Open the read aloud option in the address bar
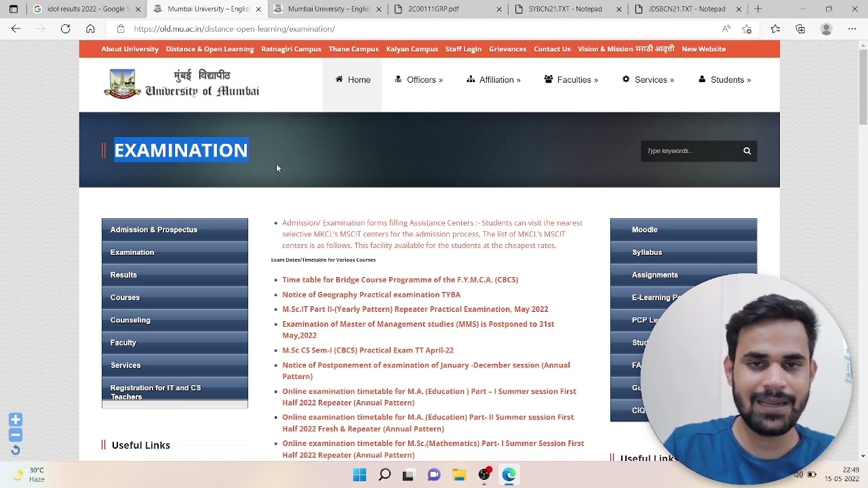This screenshot has width=868, height=488. pos(726,28)
